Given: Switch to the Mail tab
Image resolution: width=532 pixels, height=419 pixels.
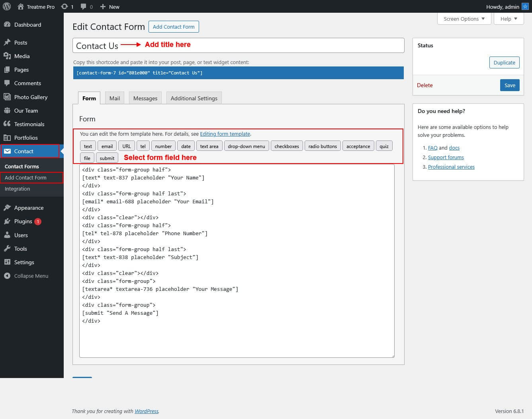Looking at the screenshot, I should pos(115,98).
